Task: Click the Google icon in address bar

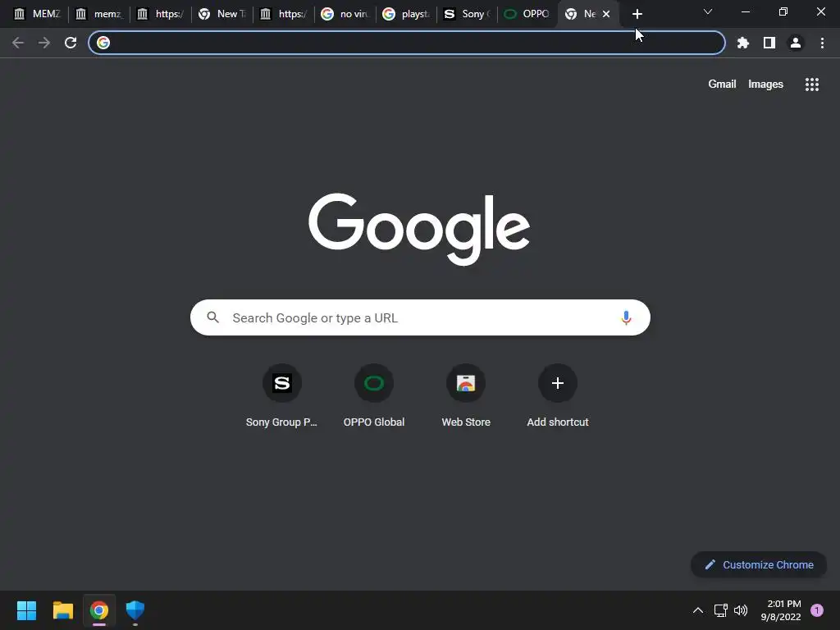Action: [103, 43]
